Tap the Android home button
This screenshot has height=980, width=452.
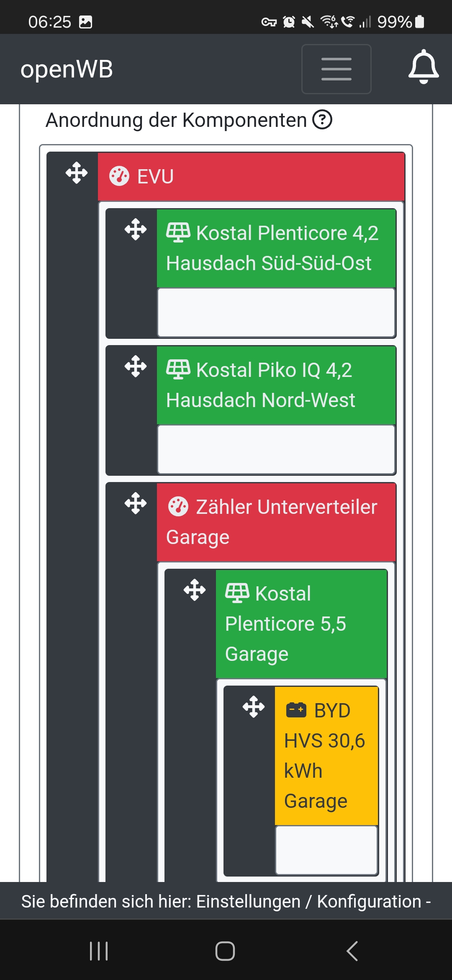coord(225,951)
